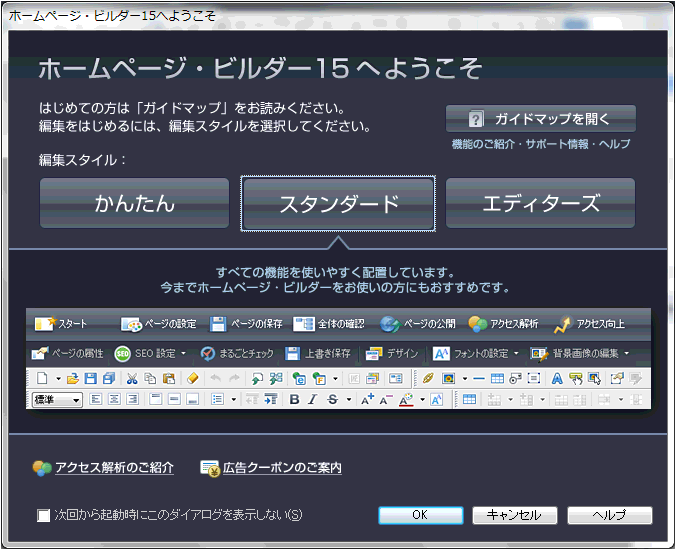The width and height of the screenshot is (676, 550).
Task: Click ページの保存 in the toolbar
Action: point(246,324)
